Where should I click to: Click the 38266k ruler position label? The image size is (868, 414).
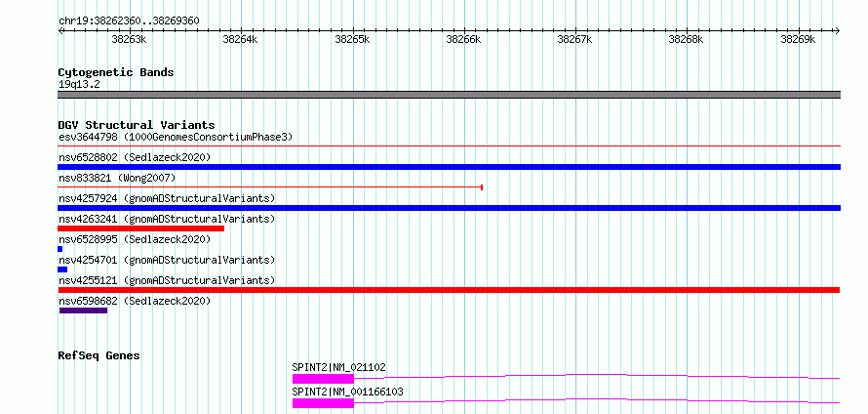[x=463, y=40]
